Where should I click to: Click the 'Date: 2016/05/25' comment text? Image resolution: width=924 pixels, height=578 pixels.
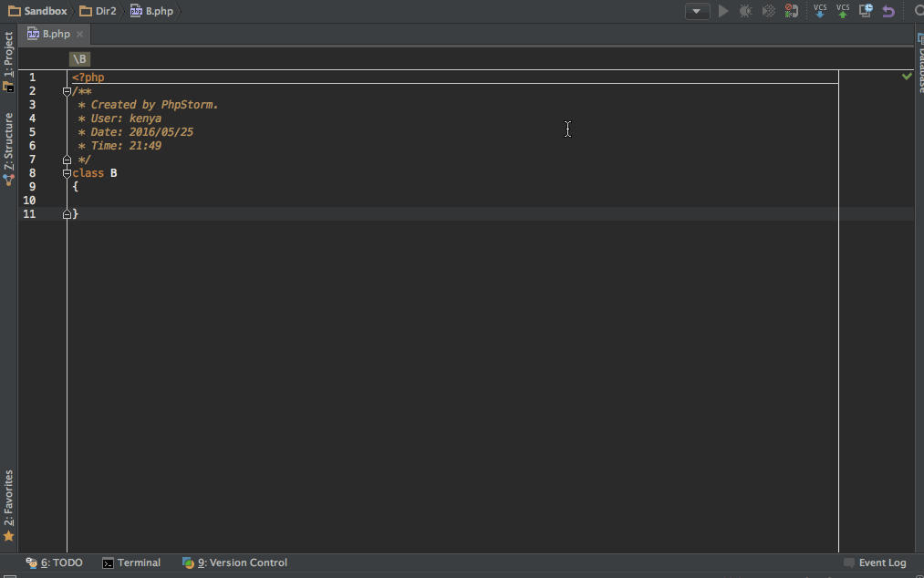[142, 132]
